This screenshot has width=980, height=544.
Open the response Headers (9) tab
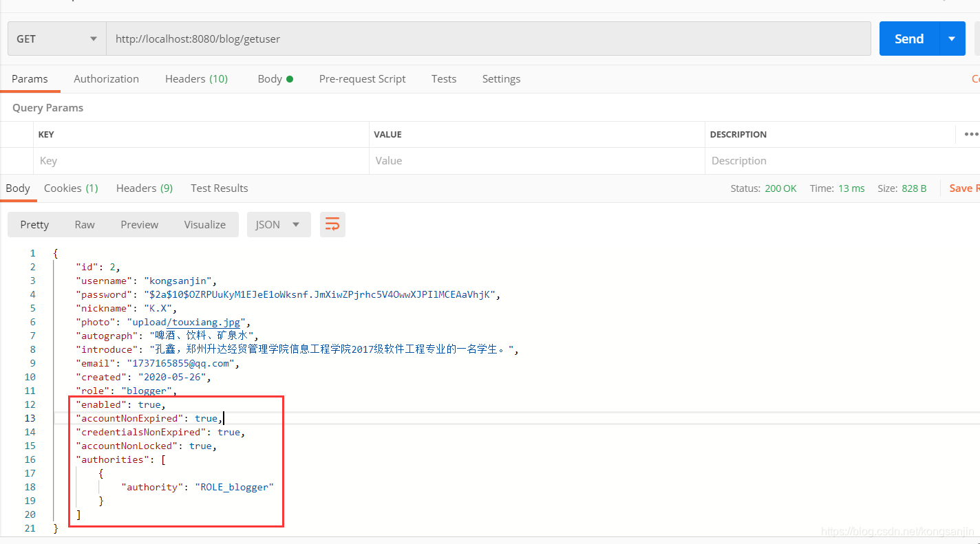point(145,188)
